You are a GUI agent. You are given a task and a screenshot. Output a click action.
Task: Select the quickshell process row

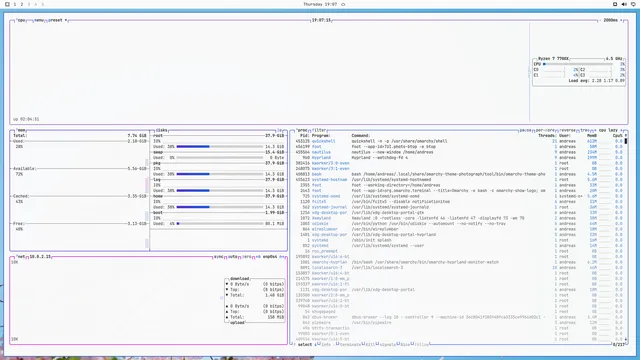pyautogui.click(x=459, y=141)
